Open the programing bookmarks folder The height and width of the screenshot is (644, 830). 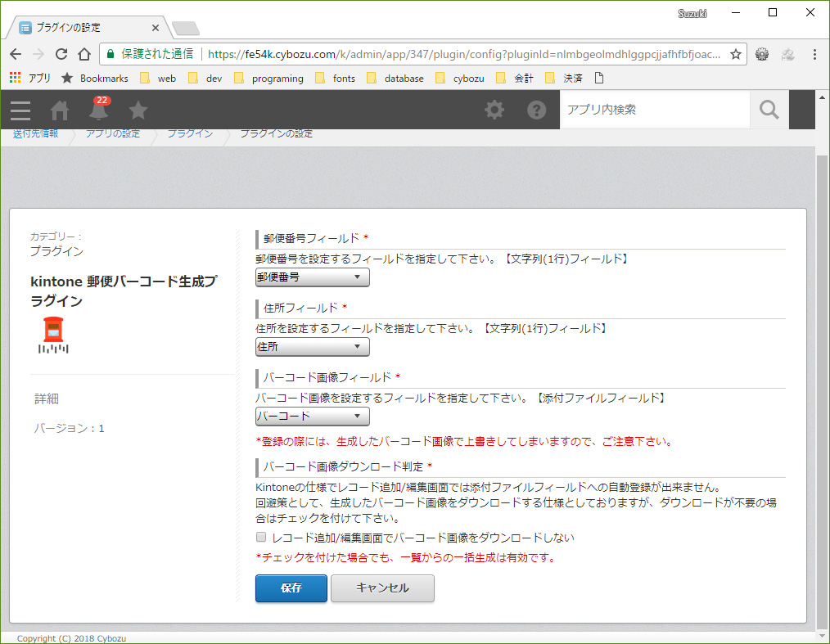[x=269, y=79]
